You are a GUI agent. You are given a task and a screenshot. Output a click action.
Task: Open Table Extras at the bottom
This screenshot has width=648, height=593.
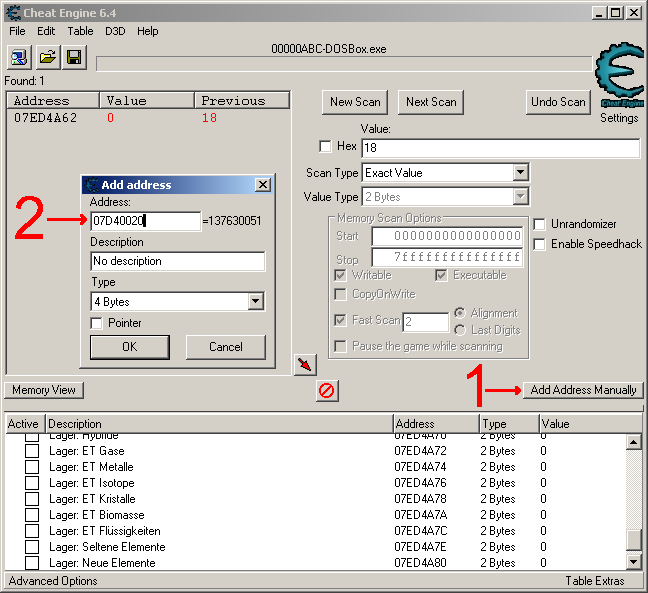coord(595,581)
